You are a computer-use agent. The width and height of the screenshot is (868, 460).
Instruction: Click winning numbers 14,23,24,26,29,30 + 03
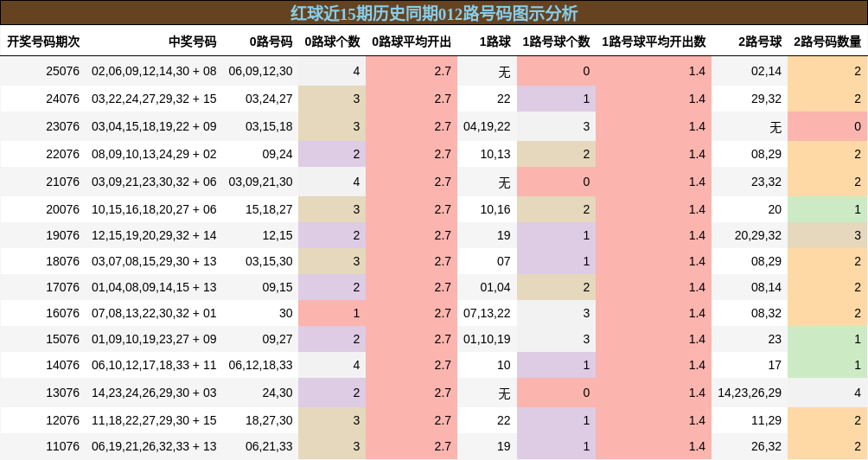click(x=154, y=393)
